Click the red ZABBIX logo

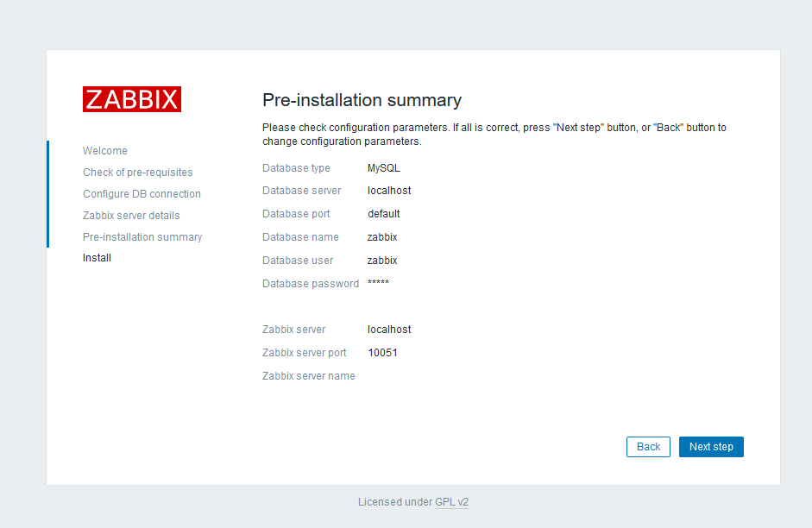click(132, 99)
